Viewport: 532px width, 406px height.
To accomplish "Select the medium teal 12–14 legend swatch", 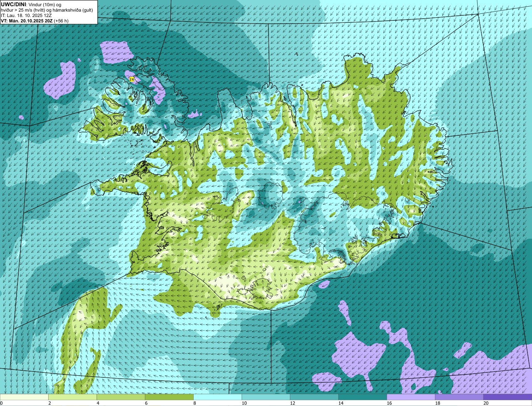I will point(314,397).
